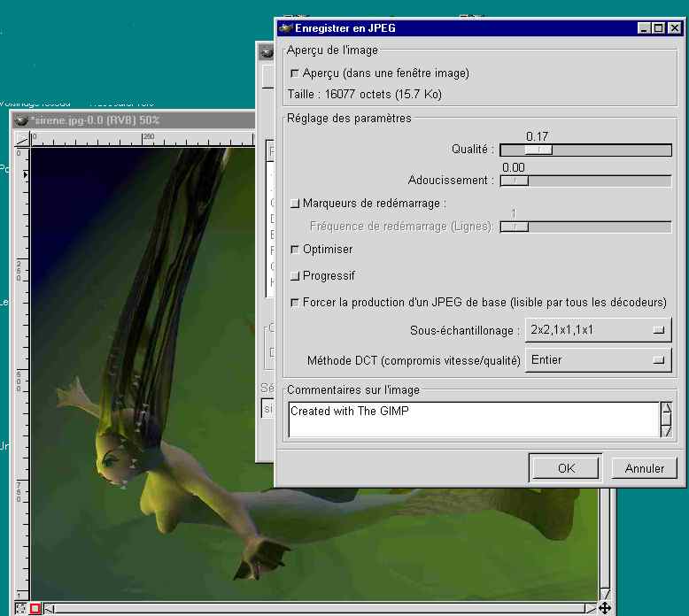Click the scrollbar track of the comments box
The height and width of the screenshot is (616, 689).
[666, 420]
